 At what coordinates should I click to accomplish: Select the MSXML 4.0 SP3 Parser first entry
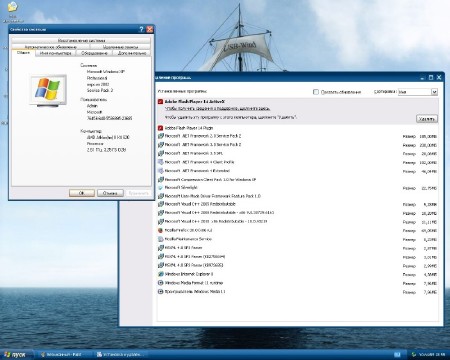click(x=183, y=248)
